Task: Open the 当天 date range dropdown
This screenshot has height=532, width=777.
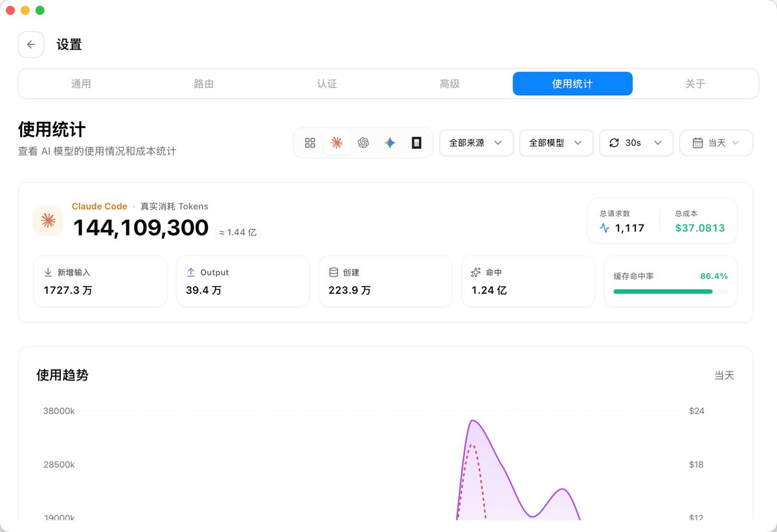Action: pyautogui.click(x=716, y=143)
